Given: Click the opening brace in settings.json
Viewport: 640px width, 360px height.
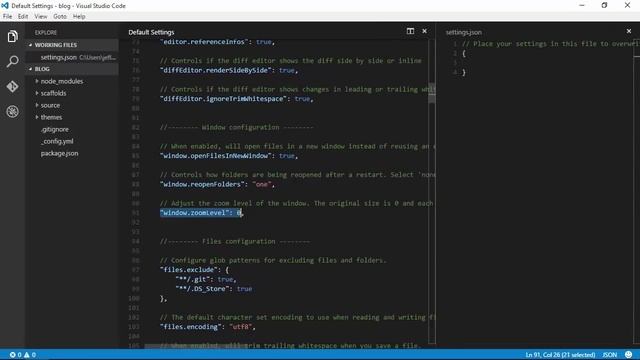Looking at the screenshot, I should tap(464, 53).
